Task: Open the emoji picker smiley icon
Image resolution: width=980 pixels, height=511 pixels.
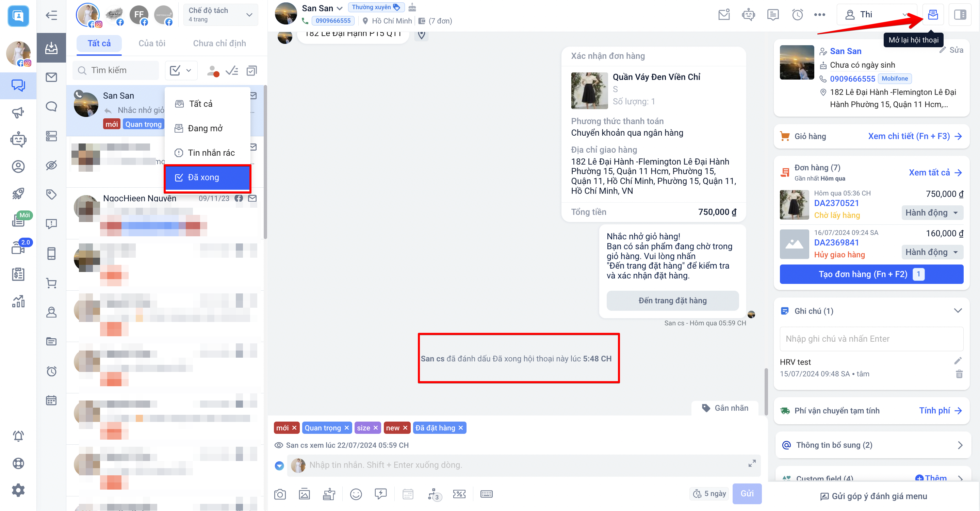Action: click(x=356, y=494)
